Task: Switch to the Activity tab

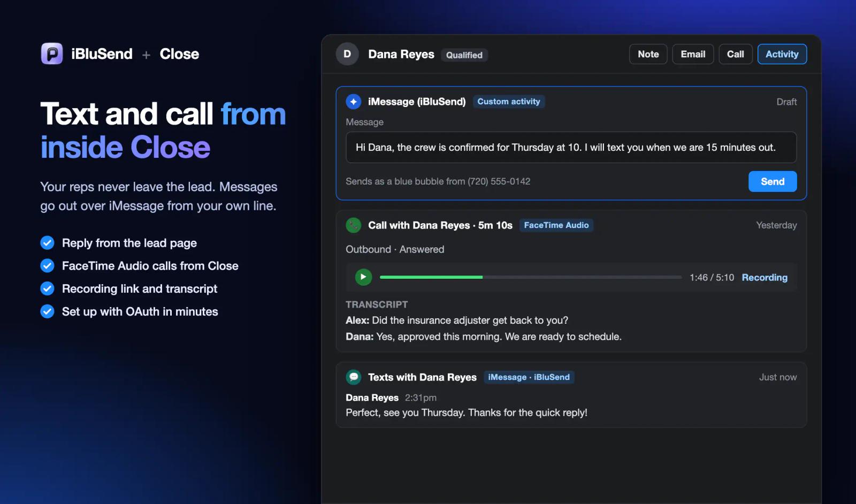Action: (782, 54)
